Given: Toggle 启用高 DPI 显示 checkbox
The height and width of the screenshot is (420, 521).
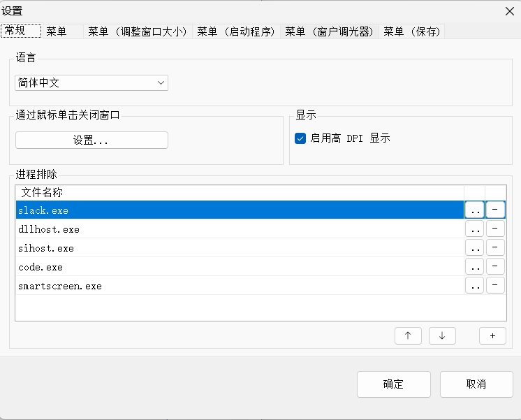Looking at the screenshot, I should (x=300, y=138).
